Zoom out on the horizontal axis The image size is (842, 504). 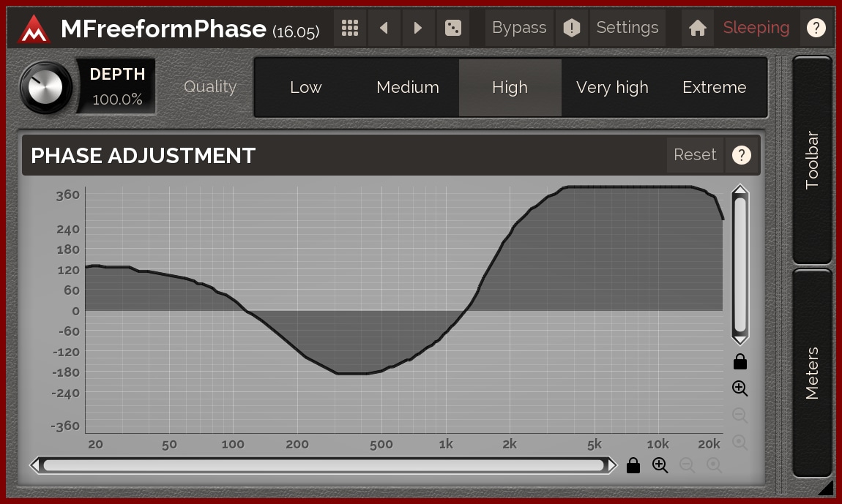pos(688,465)
